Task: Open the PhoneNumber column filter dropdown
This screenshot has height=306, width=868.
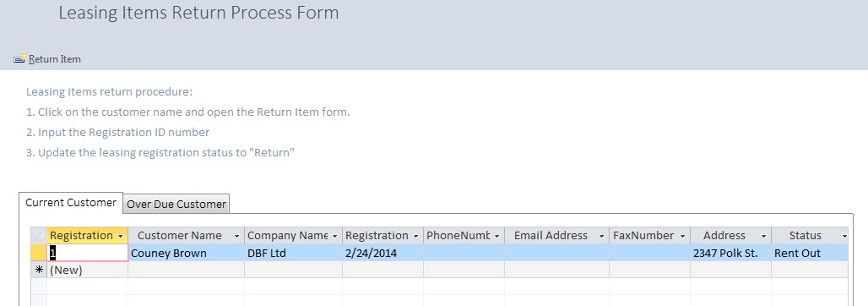Action: (497, 236)
